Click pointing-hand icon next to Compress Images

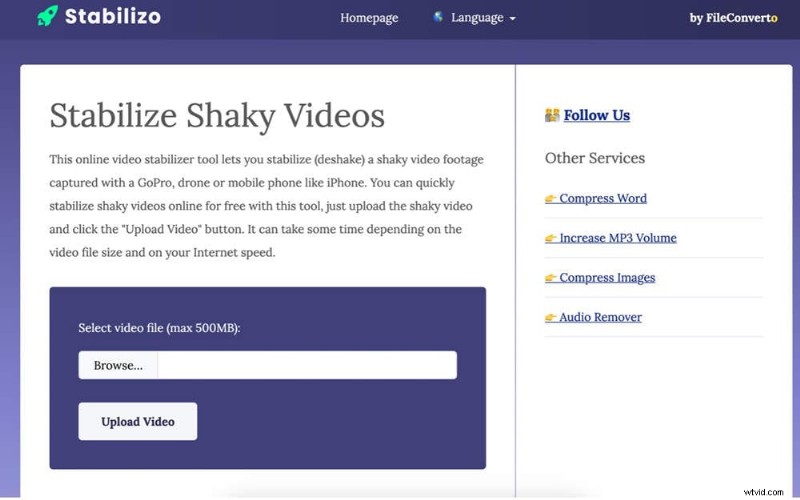[x=551, y=278]
